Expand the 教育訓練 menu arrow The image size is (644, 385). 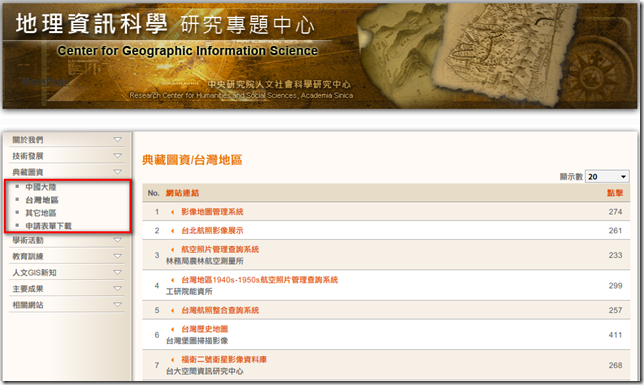[x=117, y=256]
